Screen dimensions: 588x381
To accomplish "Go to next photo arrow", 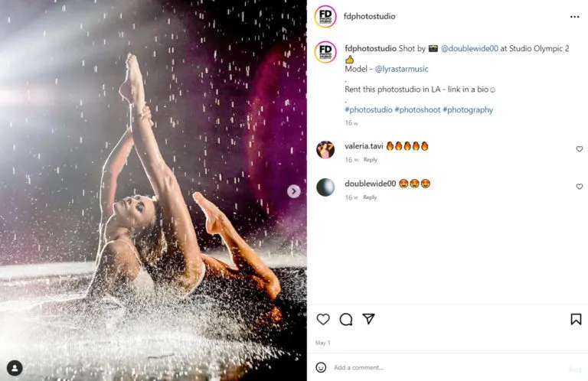I will 294,191.
